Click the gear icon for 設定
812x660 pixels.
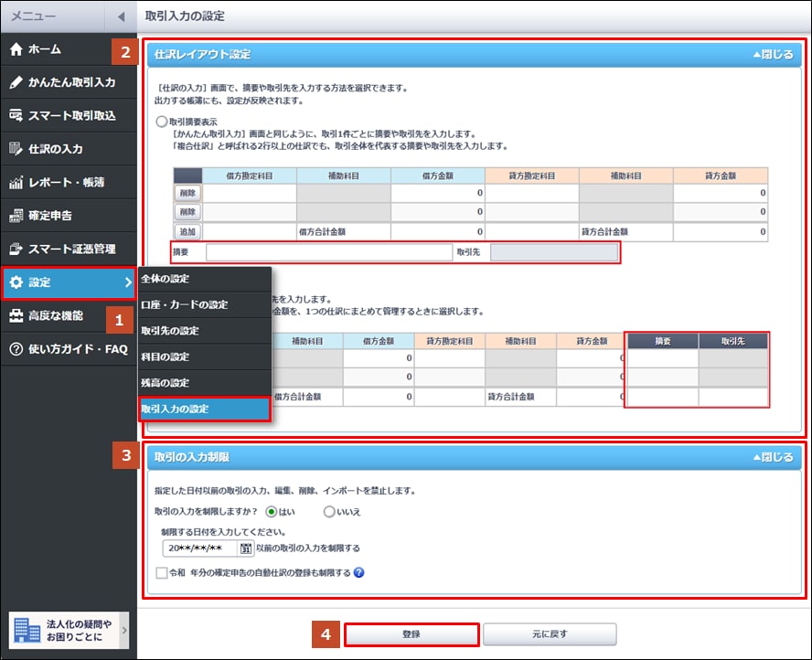click(x=16, y=282)
